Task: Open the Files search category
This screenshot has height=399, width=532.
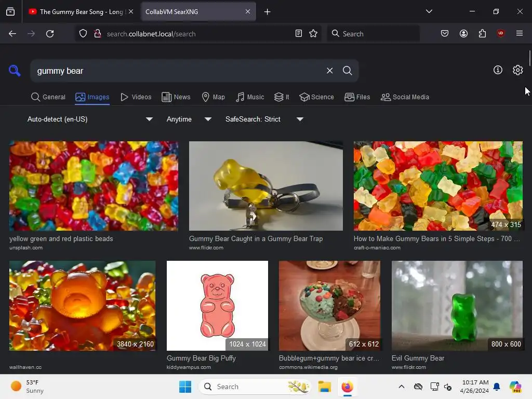Action: coord(357,97)
